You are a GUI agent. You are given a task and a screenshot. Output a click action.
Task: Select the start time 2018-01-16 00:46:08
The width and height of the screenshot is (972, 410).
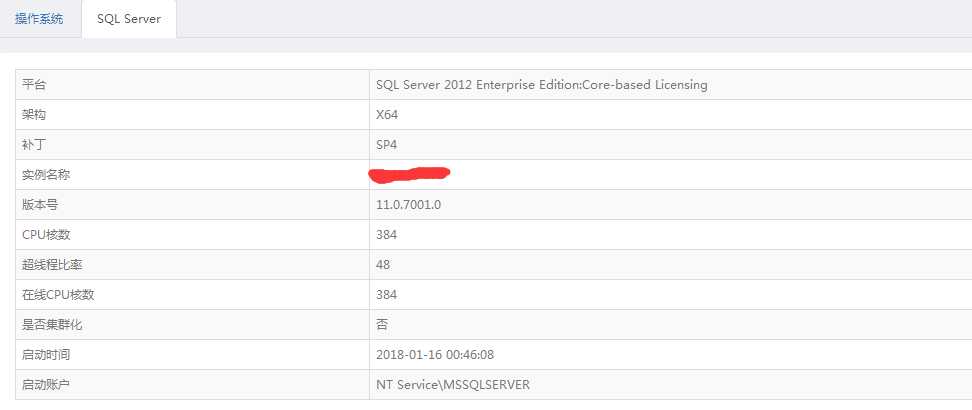[x=435, y=355]
